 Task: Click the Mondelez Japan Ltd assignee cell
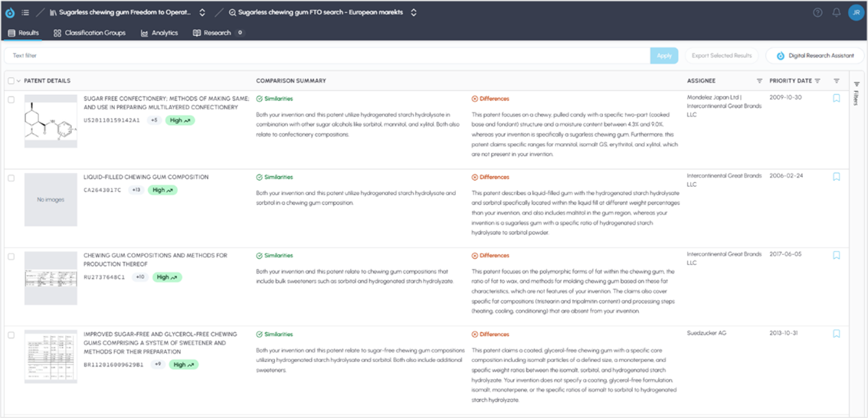(x=724, y=106)
